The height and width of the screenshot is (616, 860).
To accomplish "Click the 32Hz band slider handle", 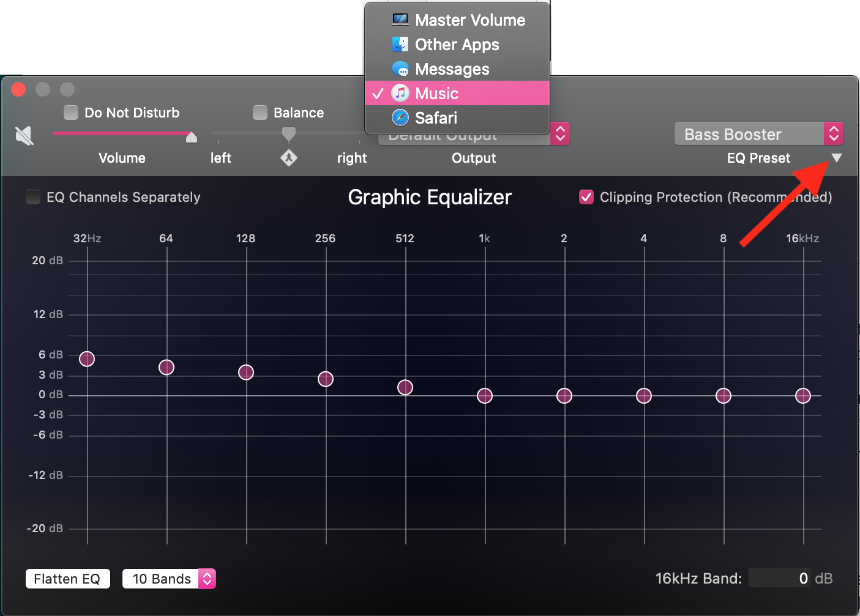I will tap(87, 359).
